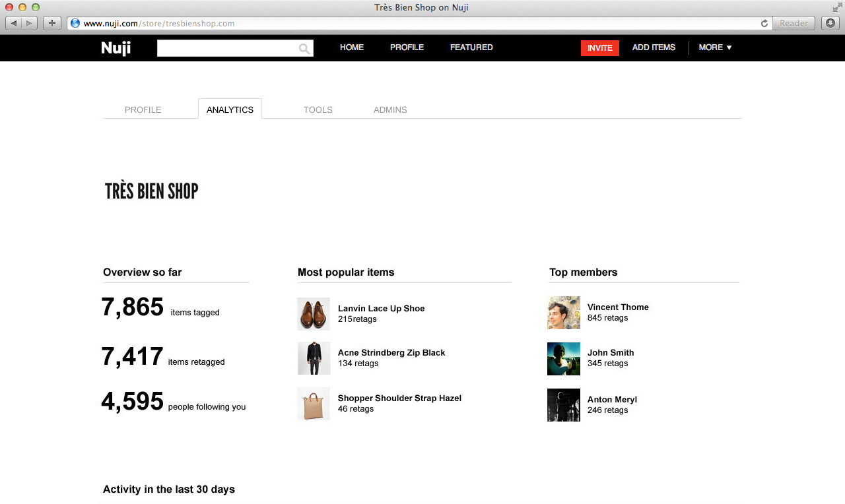This screenshot has width=845, height=504.
Task: Switch to the TOOLS tab
Action: 318,110
